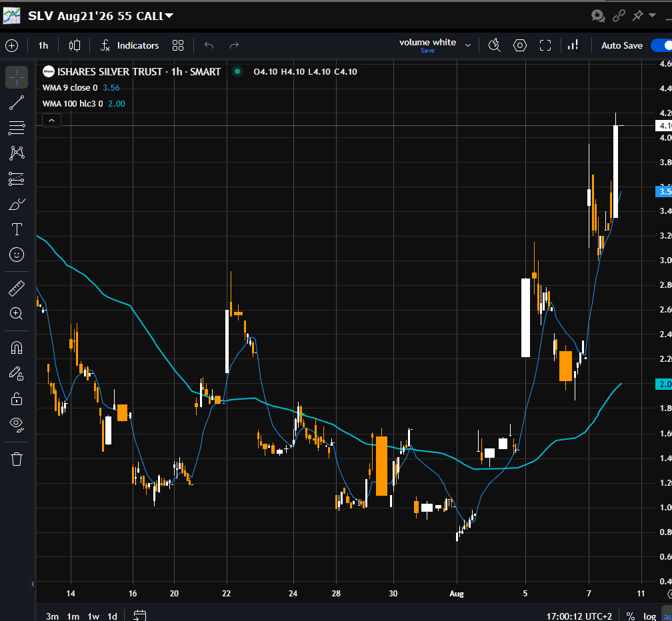Open the emoji icons tool
Viewport: 672px width, 621px height.
point(16,255)
